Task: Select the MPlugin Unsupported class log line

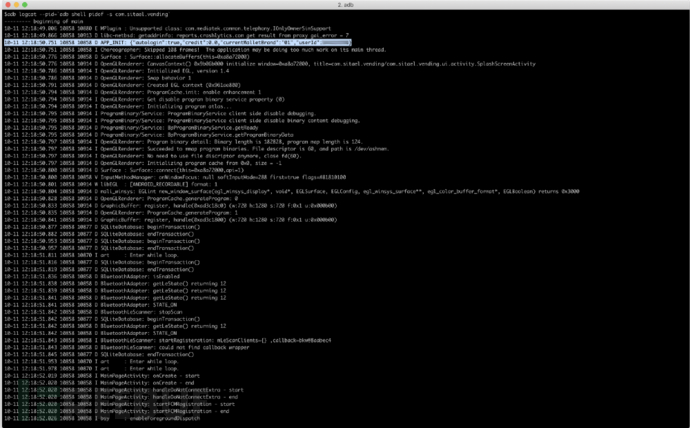Action: pyautogui.click(x=168, y=28)
